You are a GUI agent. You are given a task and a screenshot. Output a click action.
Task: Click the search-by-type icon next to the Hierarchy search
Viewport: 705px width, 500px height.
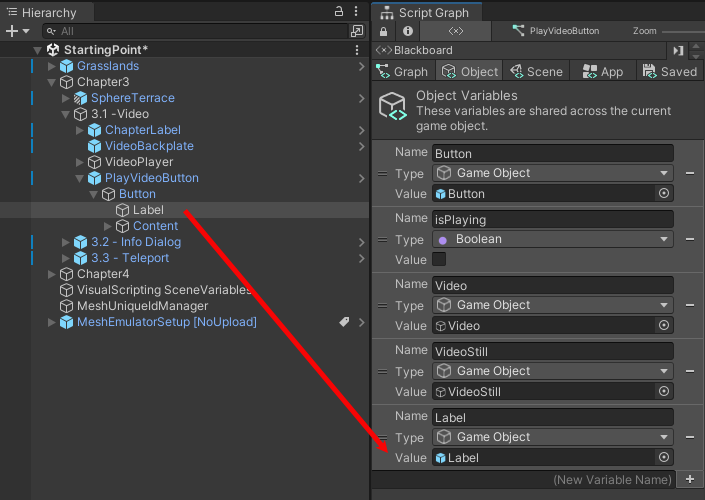357,31
